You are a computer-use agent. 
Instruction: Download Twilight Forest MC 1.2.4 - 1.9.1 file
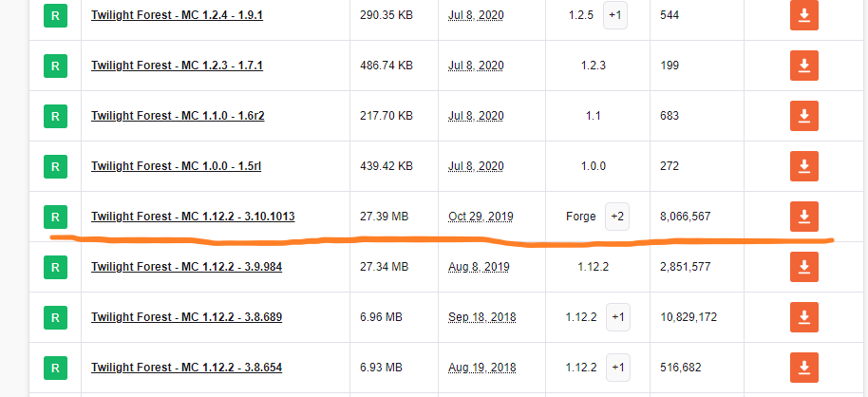803,16
